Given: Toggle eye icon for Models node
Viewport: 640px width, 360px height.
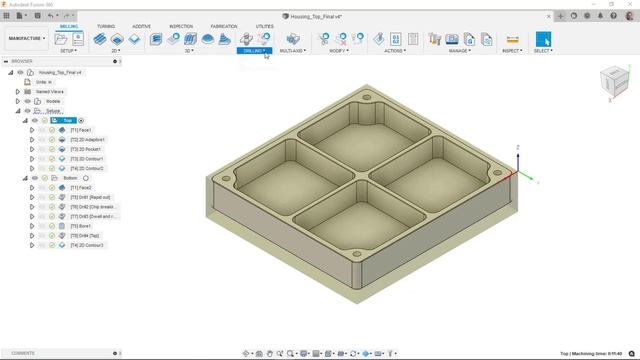Looking at the screenshot, I should (27, 101).
